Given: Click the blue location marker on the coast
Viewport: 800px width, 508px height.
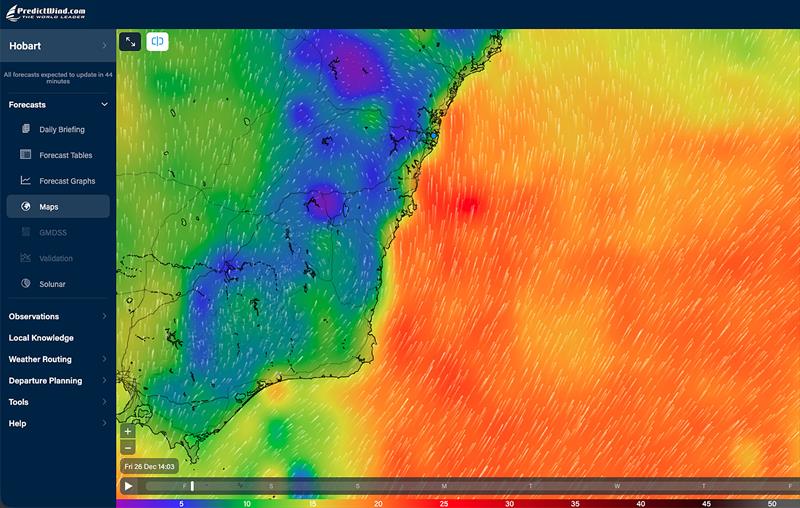Looking at the screenshot, I should [434, 136].
